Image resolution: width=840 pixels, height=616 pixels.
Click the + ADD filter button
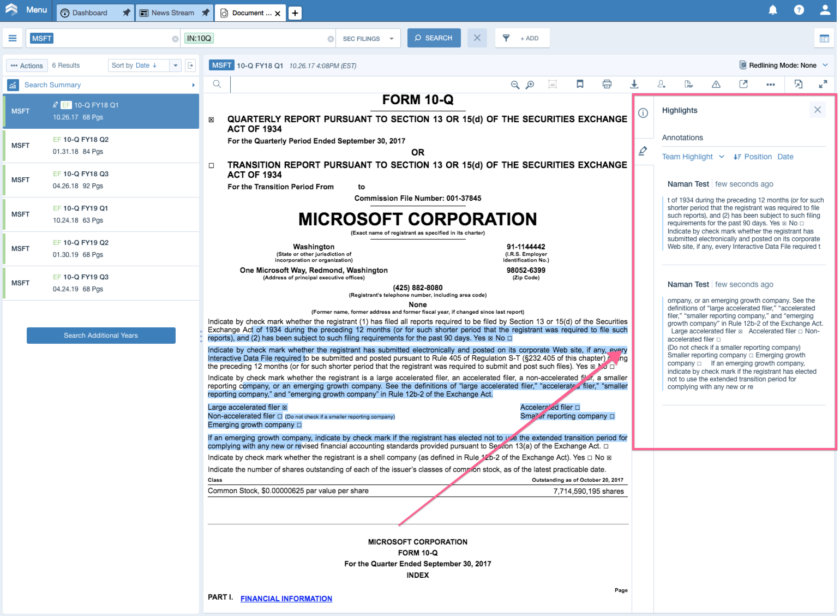[x=523, y=38]
